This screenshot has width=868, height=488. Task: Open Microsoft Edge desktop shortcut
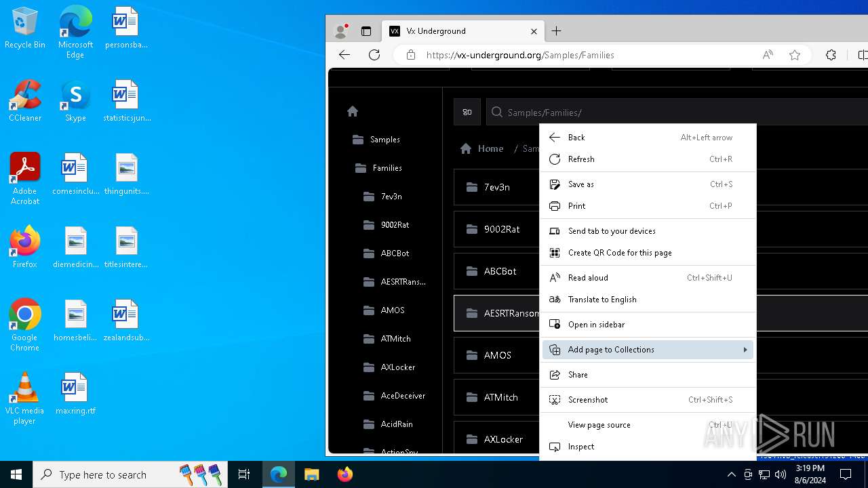[75, 33]
